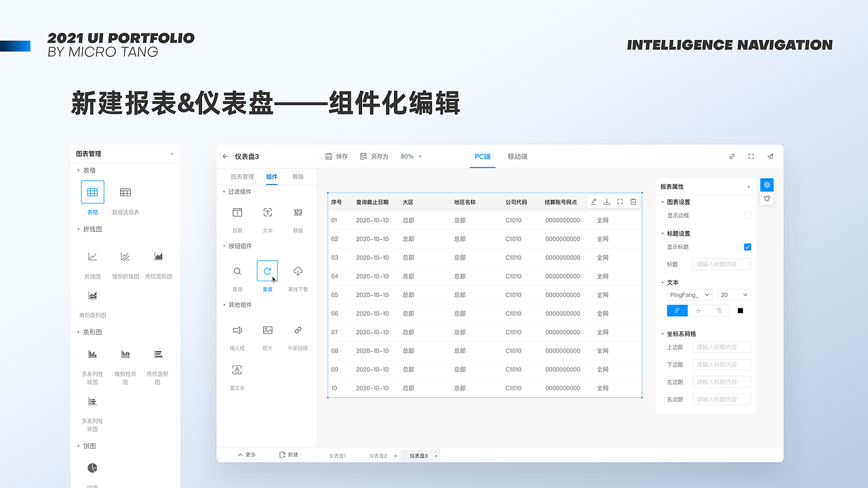Screen dimensions: 868x488
Task: Click the download icon above the table
Action: click(x=607, y=201)
